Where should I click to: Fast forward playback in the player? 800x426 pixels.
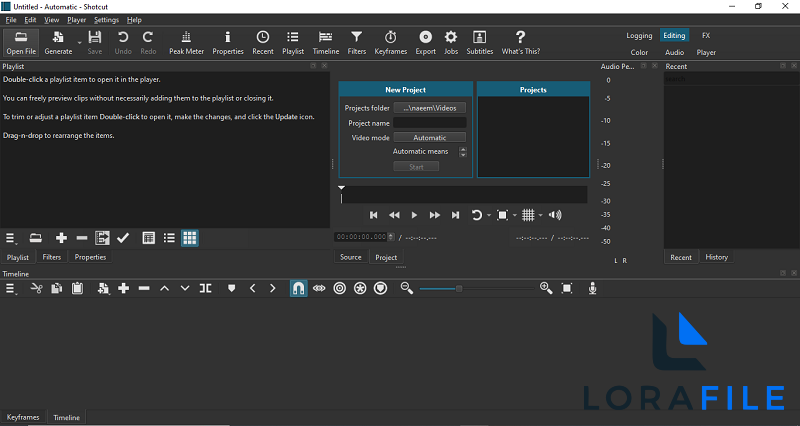coord(435,215)
